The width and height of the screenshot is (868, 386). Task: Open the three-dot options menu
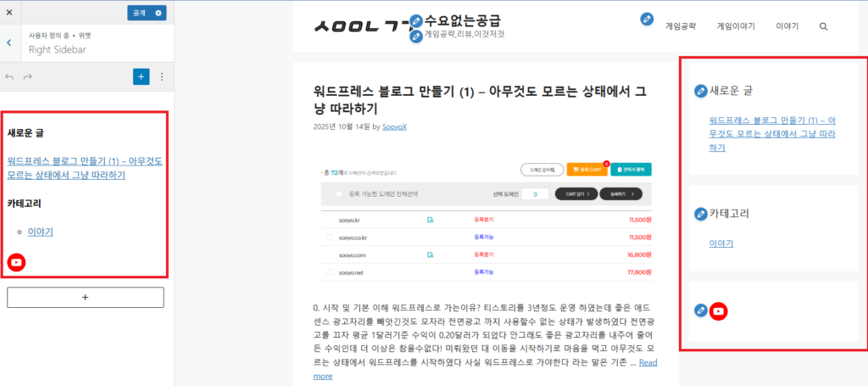[x=162, y=76]
